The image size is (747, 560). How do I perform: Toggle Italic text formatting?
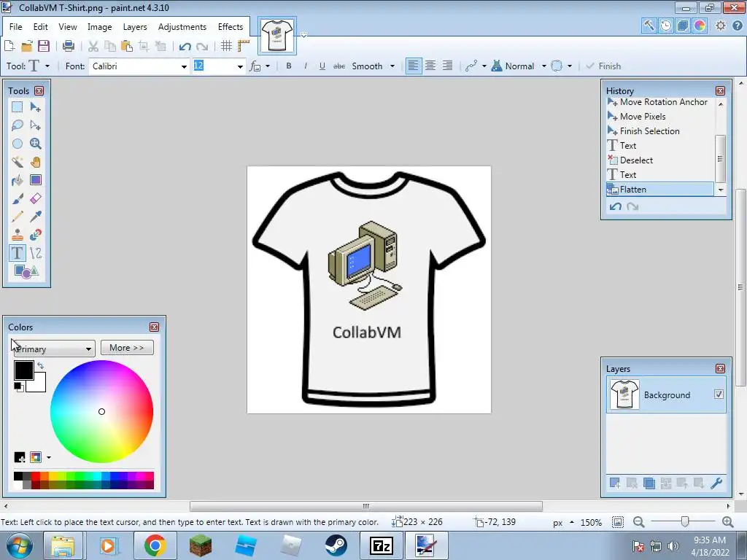[x=306, y=66]
